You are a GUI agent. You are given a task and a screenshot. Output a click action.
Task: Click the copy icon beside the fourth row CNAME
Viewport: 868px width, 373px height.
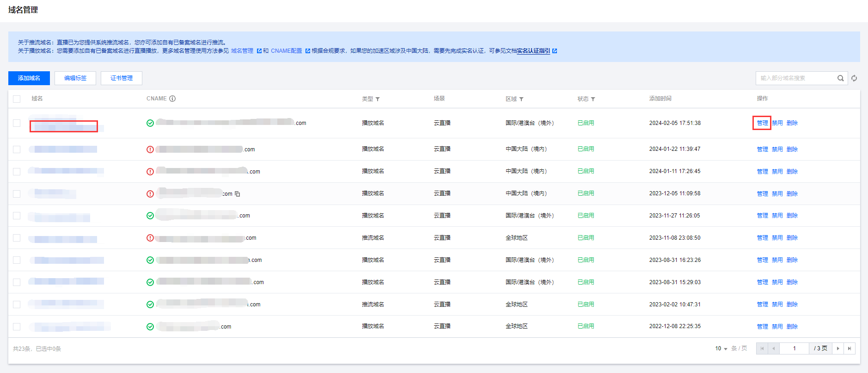(238, 194)
